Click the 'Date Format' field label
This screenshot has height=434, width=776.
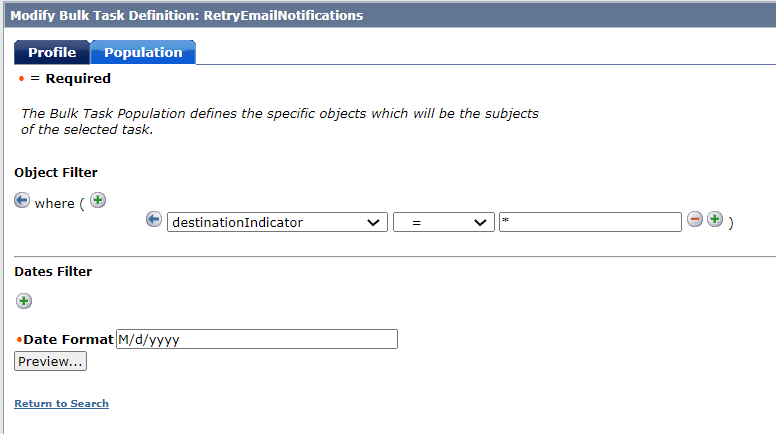pos(68,339)
